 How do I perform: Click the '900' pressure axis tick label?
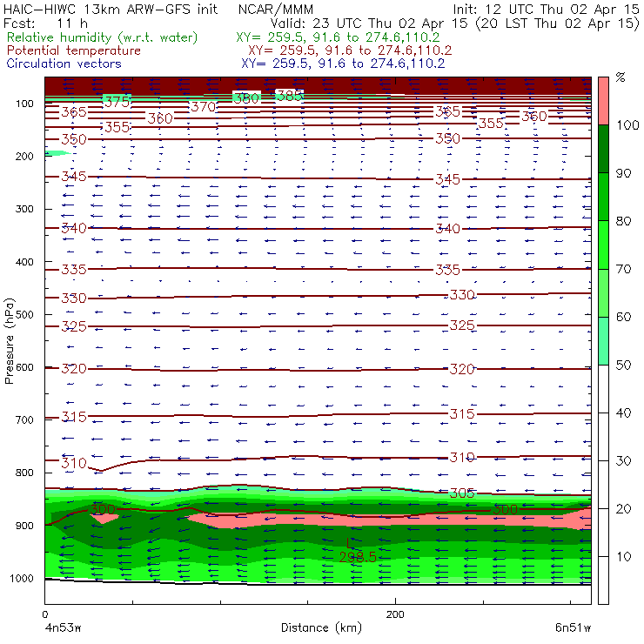pos(24,526)
